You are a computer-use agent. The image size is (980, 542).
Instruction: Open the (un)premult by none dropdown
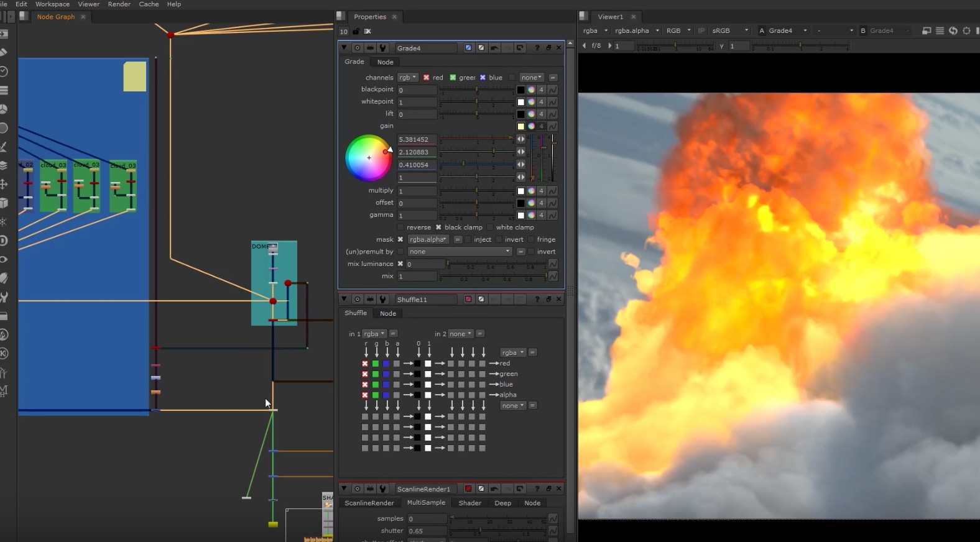[460, 252]
